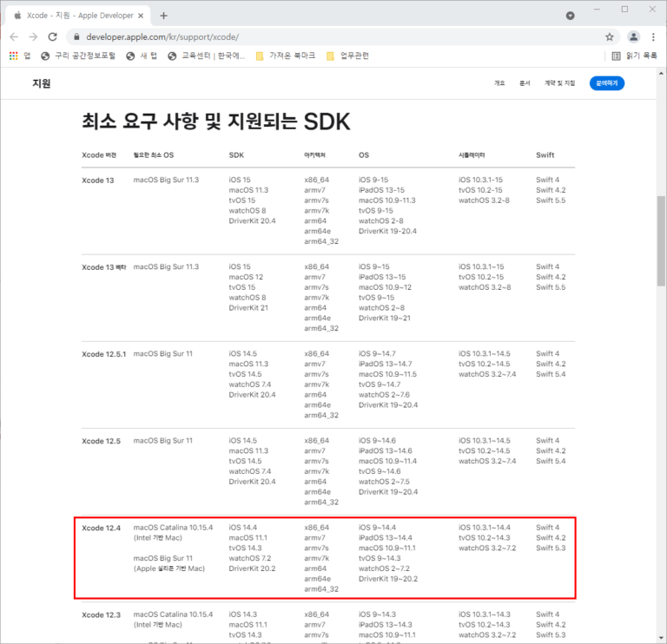Click watchOS 7.2 SDK in Xcode 12.4 row
Screen dimensions: 667x644
click(x=250, y=558)
